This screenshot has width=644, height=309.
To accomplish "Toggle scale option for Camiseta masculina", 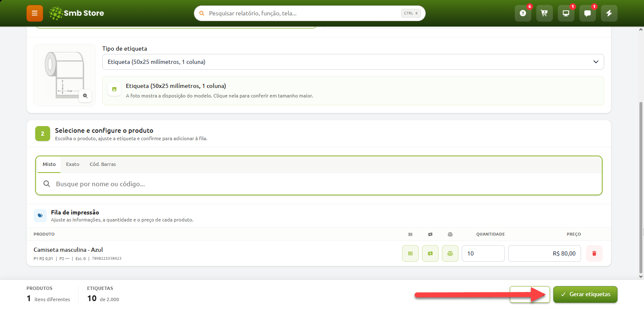I will tap(450, 253).
